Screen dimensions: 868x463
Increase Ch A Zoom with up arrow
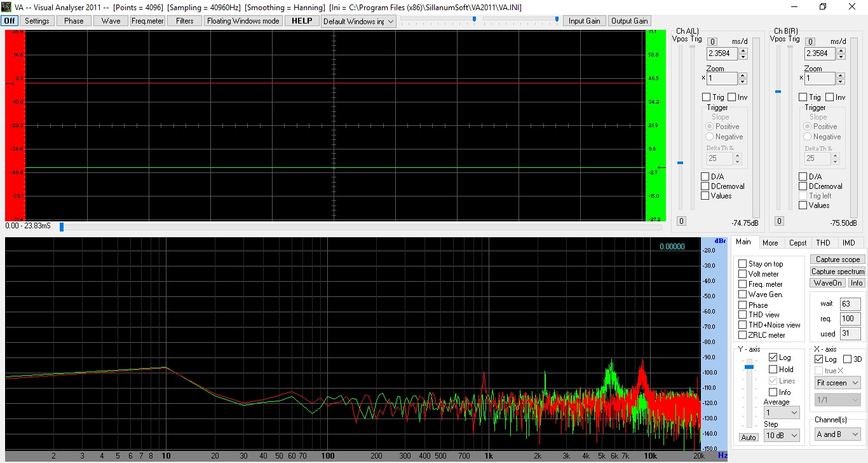point(743,76)
